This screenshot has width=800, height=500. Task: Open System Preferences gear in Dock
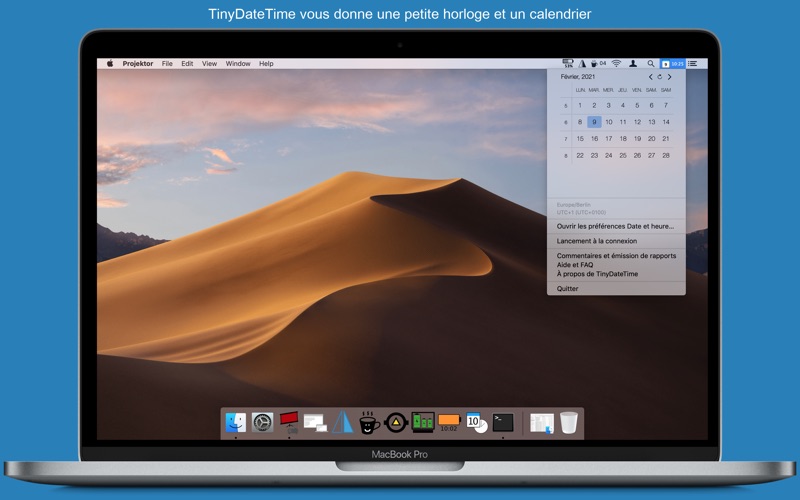[x=262, y=422]
